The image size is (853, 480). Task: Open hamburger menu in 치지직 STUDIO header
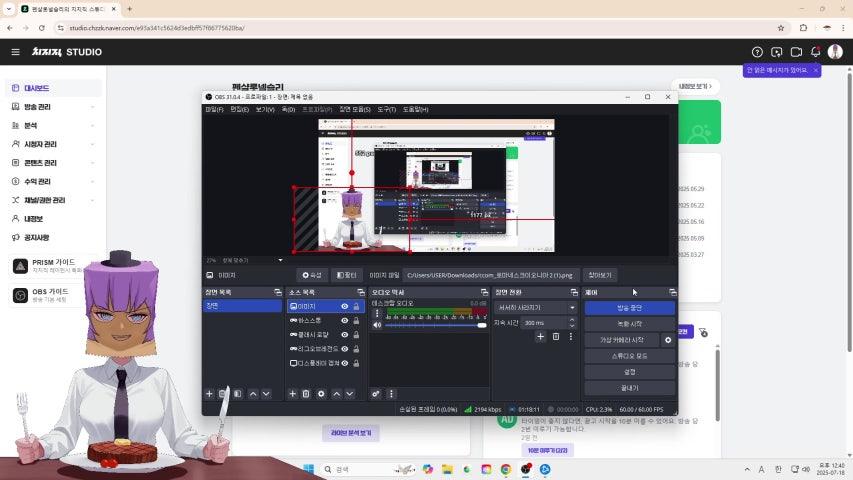coord(15,52)
